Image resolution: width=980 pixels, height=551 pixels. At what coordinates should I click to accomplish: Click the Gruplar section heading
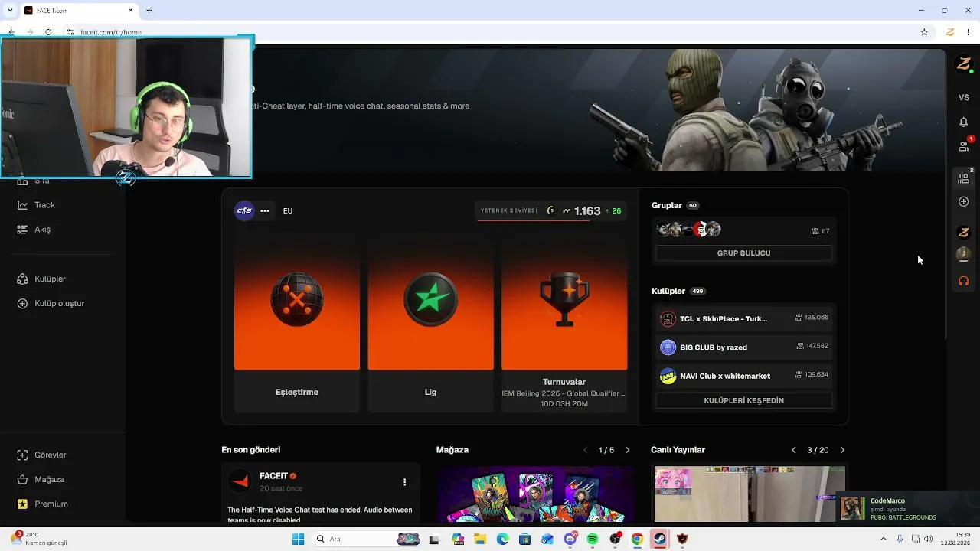[x=666, y=205]
